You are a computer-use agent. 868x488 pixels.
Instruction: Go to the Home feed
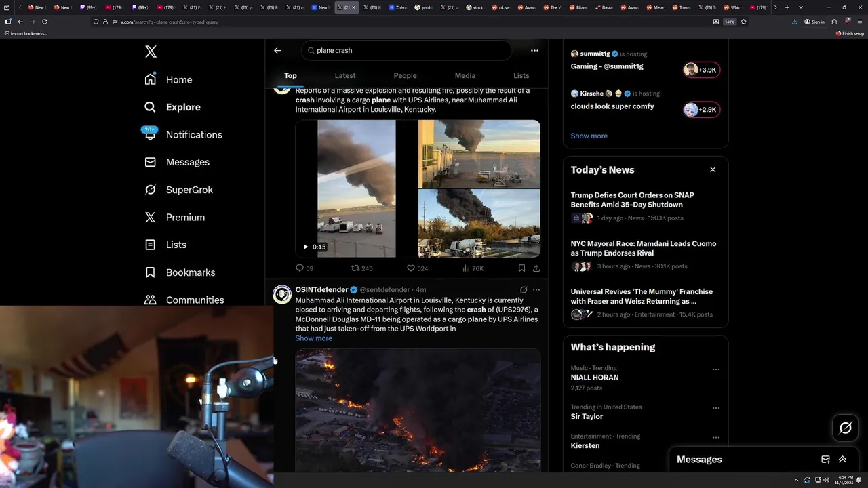(x=169, y=79)
